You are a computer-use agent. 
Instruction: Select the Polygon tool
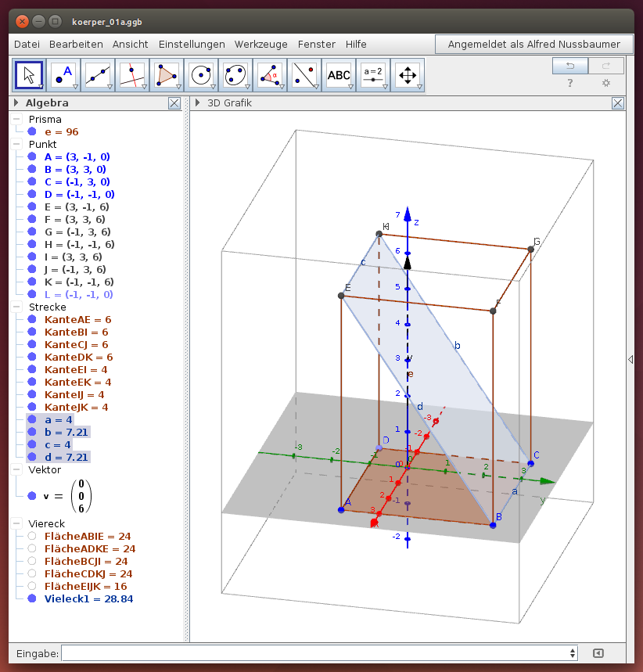click(x=167, y=75)
